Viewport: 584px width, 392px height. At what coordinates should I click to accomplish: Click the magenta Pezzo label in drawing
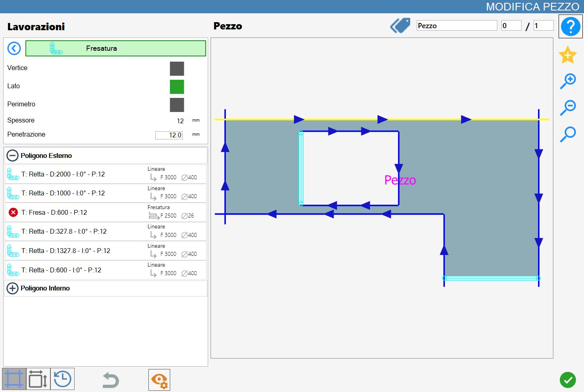[x=400, y=180]
